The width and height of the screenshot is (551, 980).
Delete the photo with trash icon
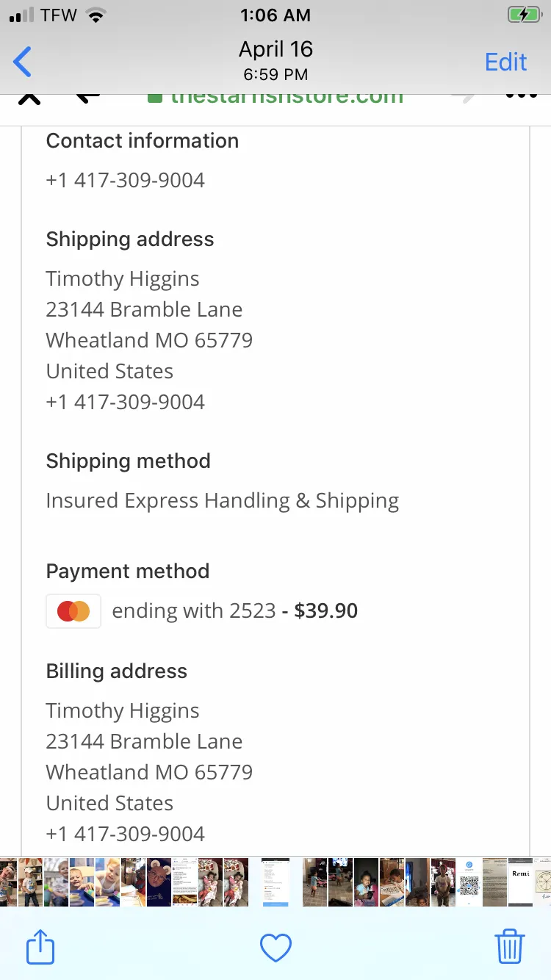(510, 946)
